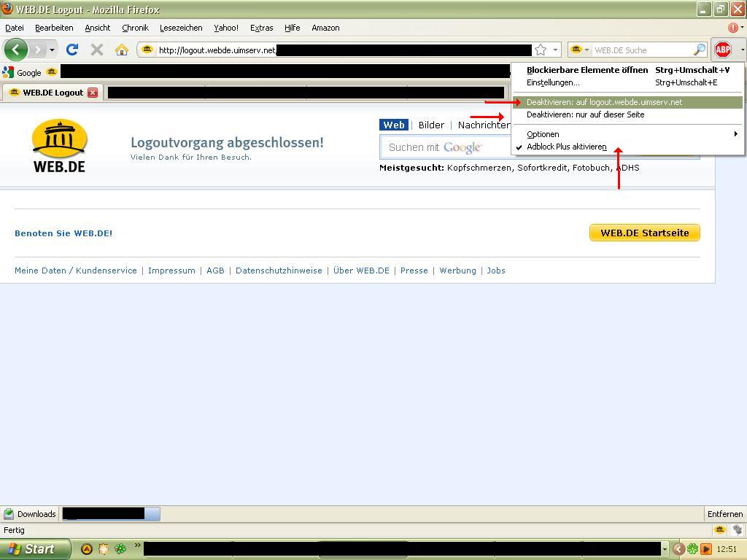This screenshot has width=747, height=560.
Task: Open the search engine selector dropdown
Action: click(x=580, y=50)
